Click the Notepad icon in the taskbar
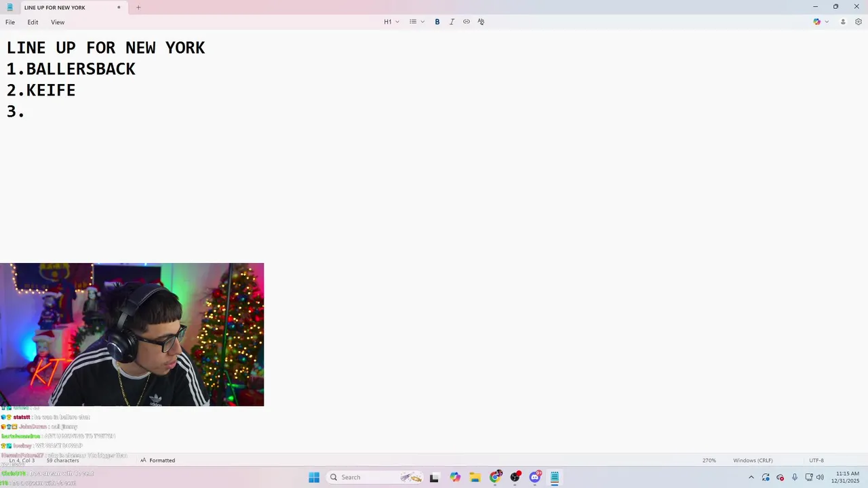Viewport: 868px width, 488px height. (x=555, y=477)
